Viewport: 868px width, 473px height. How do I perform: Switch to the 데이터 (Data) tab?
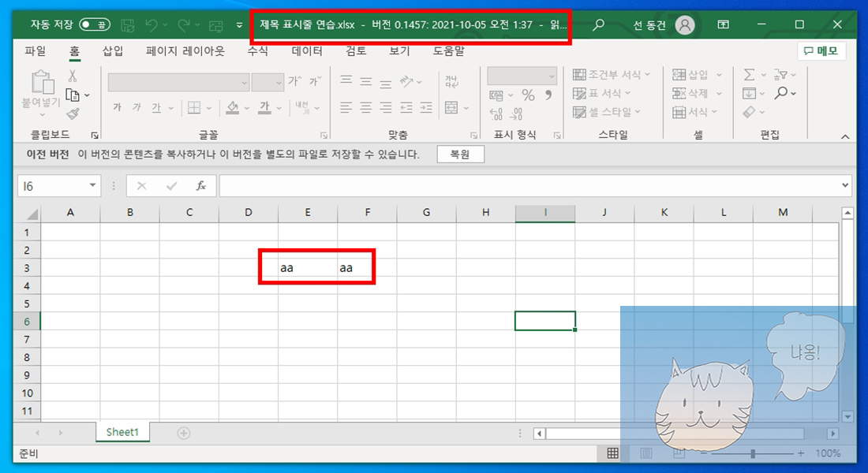click(307, 51)
